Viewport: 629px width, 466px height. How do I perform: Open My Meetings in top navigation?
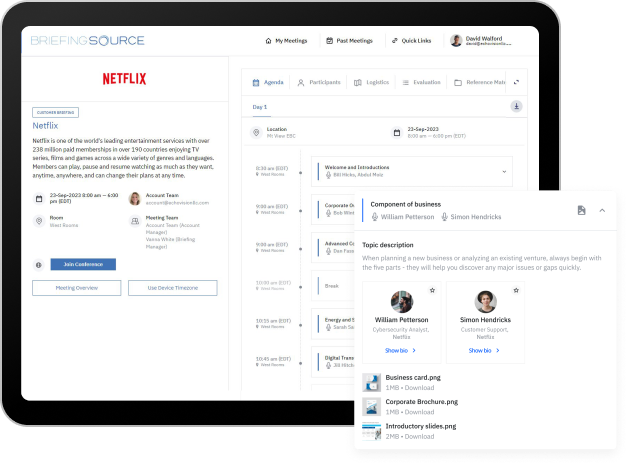click(x=286, y=41)
